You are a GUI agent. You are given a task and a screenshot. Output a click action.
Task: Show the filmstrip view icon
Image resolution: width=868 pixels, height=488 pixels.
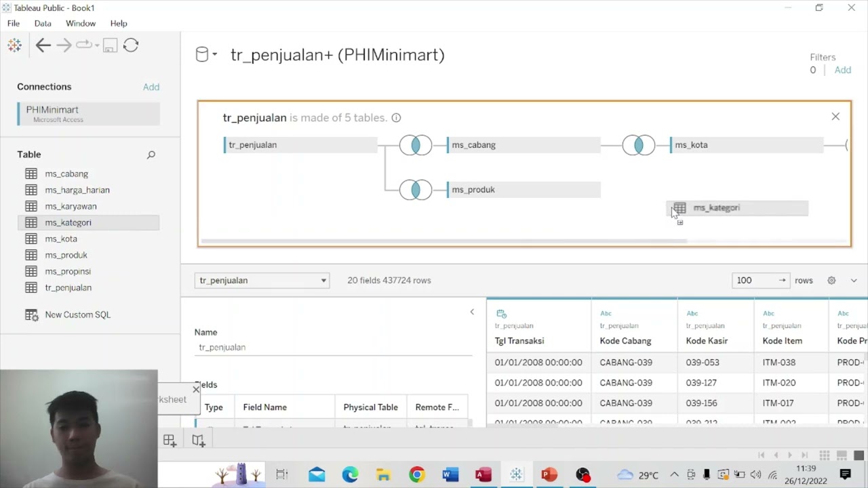click(x=842, y=455)
